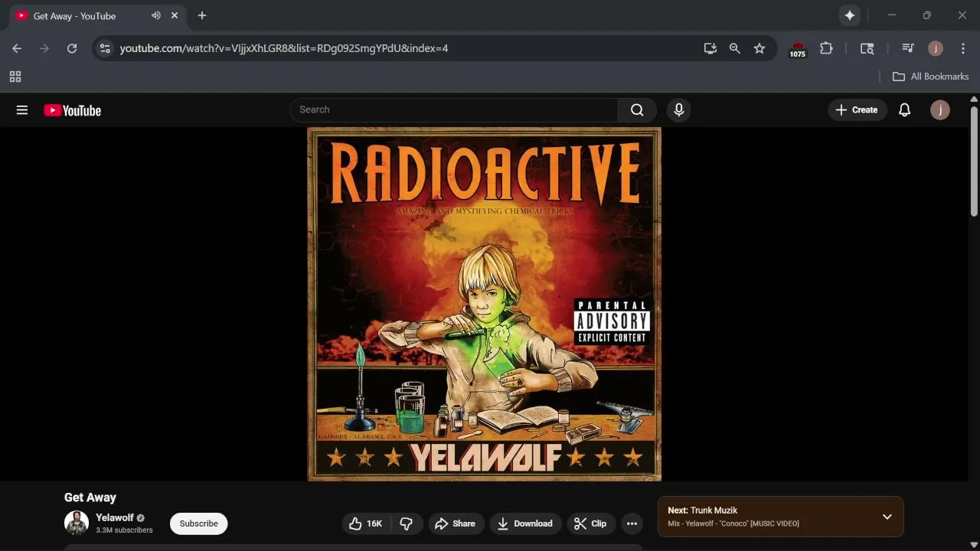Create a Clip of the video

pos(590,523)
